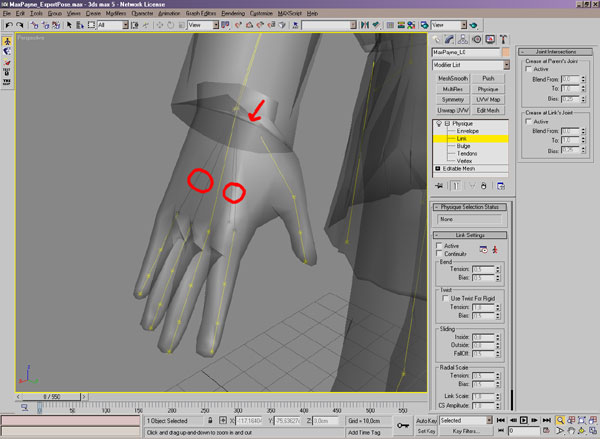Image resolution: width=600 pixels, height=439 pixels.
Task: Click the MeshSmooth modifier button
Action: (453, 78)
